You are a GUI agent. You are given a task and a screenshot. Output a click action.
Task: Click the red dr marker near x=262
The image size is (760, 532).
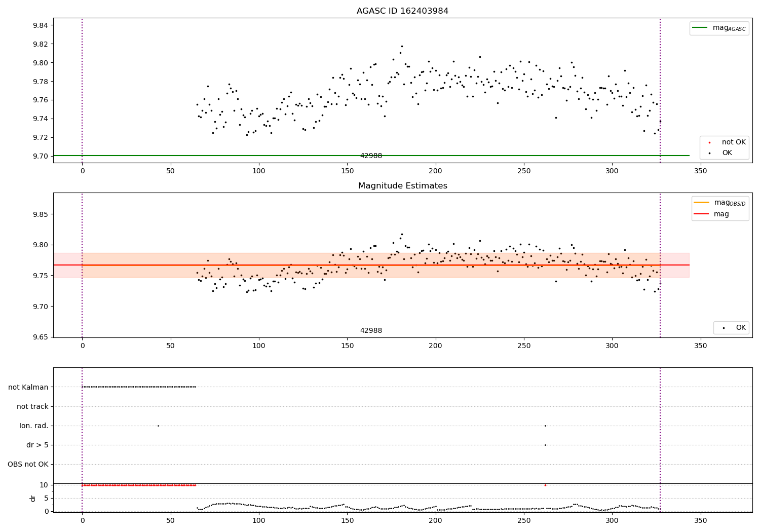point(545,485)
